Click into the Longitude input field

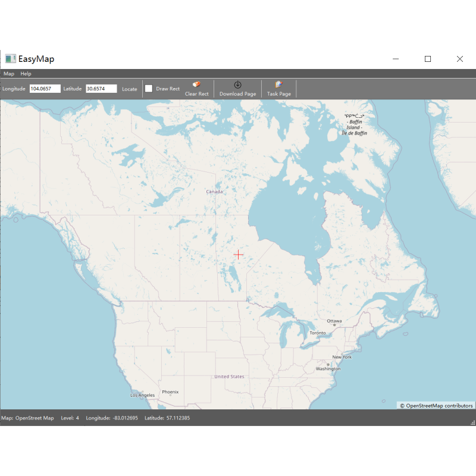click(45, 89)
